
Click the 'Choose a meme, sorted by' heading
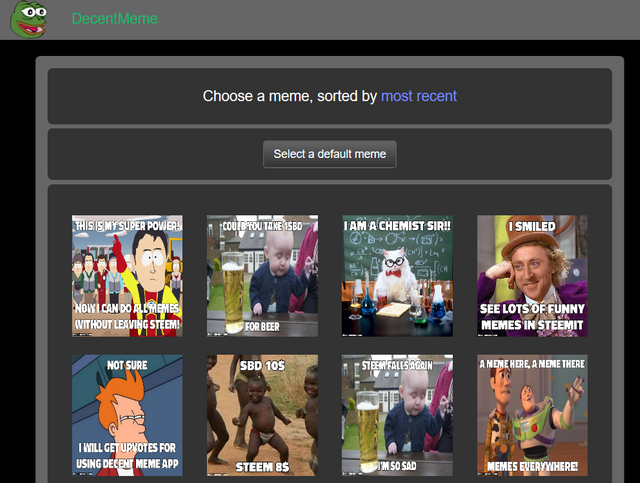click(290, 96)
